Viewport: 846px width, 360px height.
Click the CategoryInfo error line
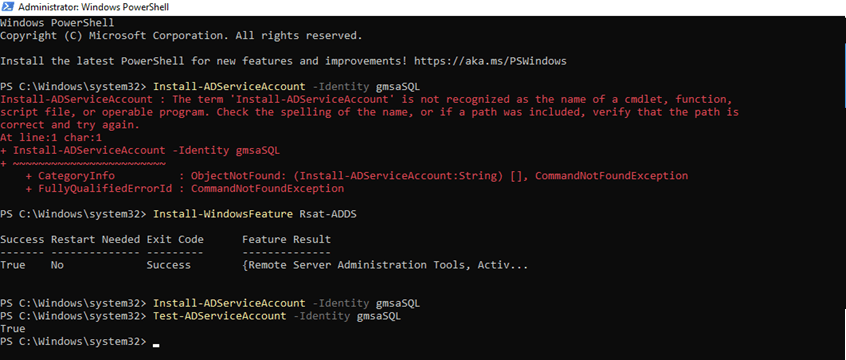357,176
